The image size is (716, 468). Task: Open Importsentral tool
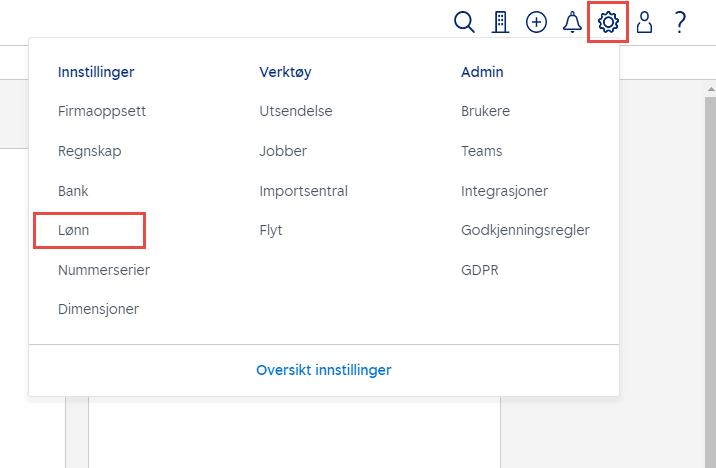[303, 190]
